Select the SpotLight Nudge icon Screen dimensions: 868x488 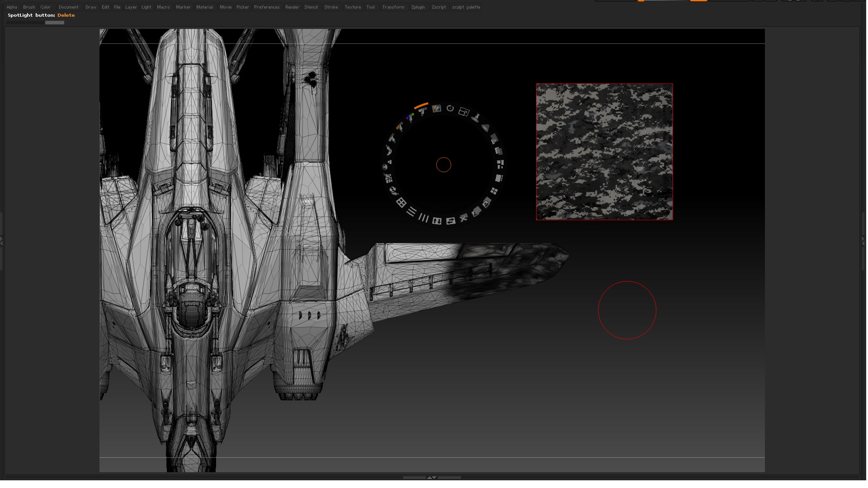(388, 178)
